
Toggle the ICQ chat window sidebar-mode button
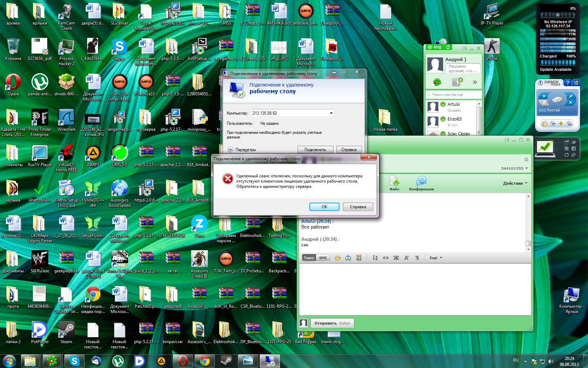click(507, 140)
